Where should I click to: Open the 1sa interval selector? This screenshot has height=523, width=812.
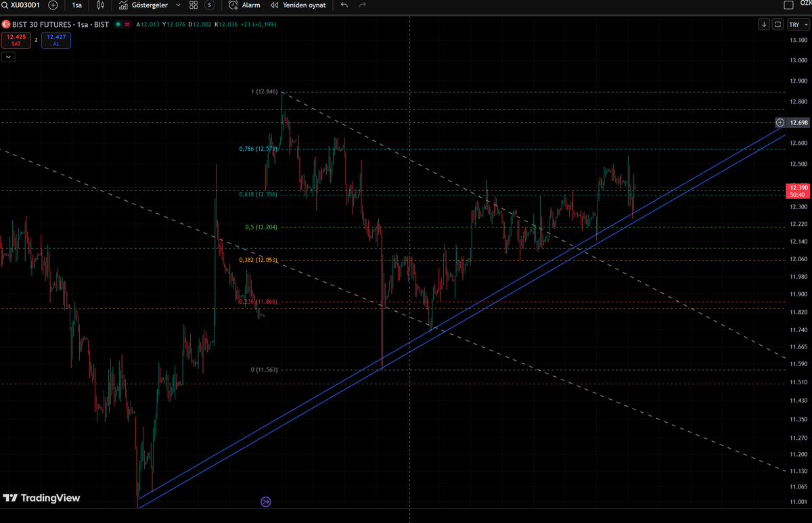pyautogui.click(x=78, y=5)
